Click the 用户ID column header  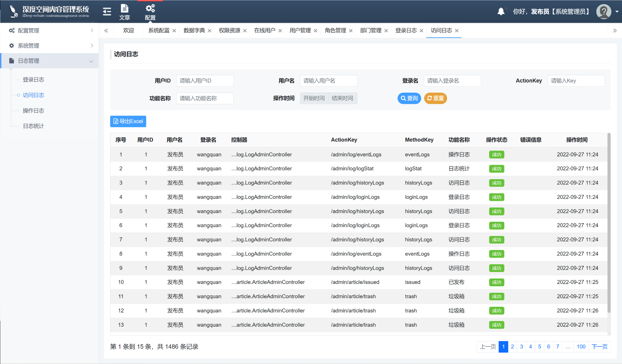pyautogui.click(x=145, y=140)
